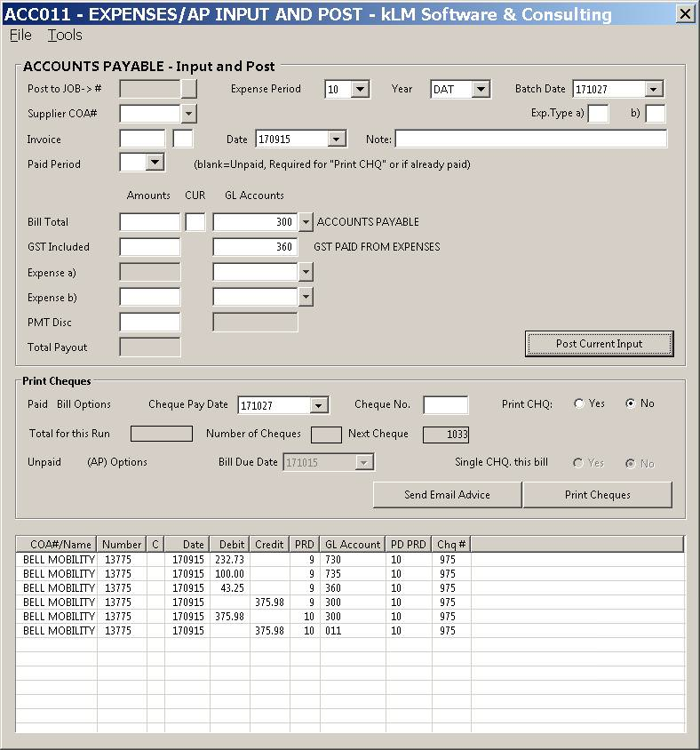This screenshot has height=750, width=700.
Task: Open the Year dropdown showing DAT
Action: pos(481,89)
